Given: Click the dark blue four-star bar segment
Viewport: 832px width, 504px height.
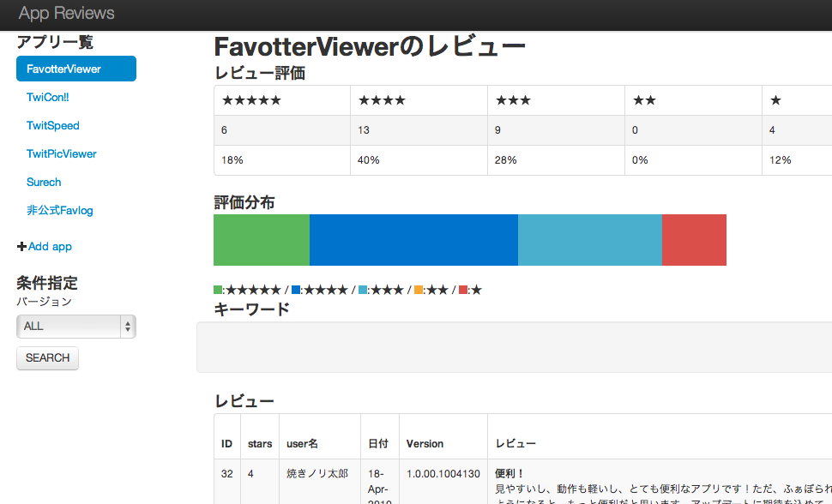Looking at the screenshot, I should point(414,240).
